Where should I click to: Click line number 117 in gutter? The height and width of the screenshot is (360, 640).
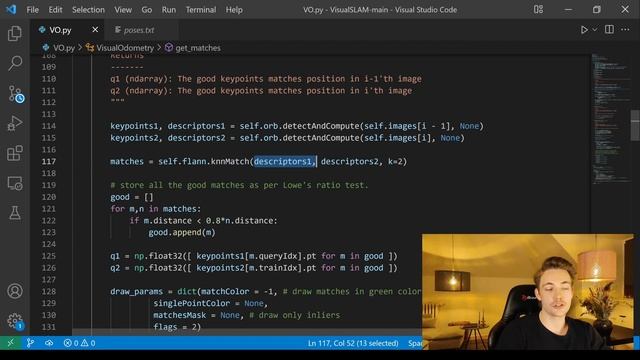(49, 161)
